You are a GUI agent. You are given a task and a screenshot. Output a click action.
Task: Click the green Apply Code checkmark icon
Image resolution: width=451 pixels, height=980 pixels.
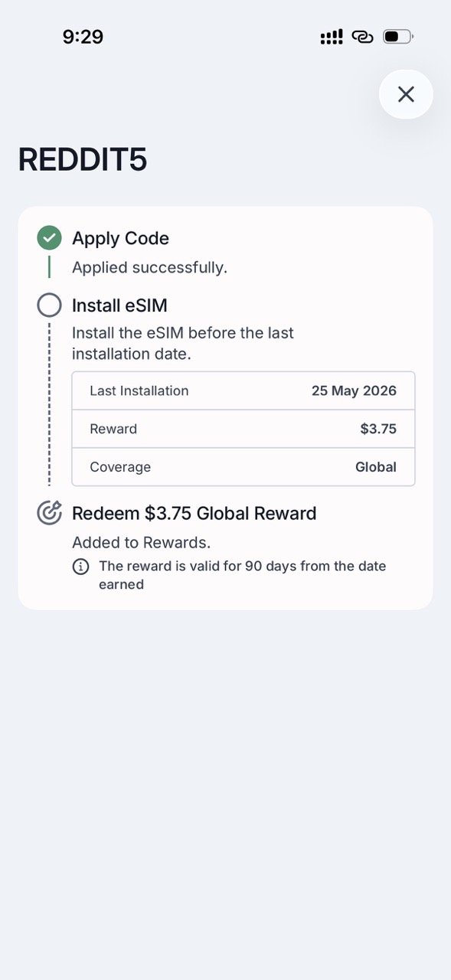tap(49, 237)
